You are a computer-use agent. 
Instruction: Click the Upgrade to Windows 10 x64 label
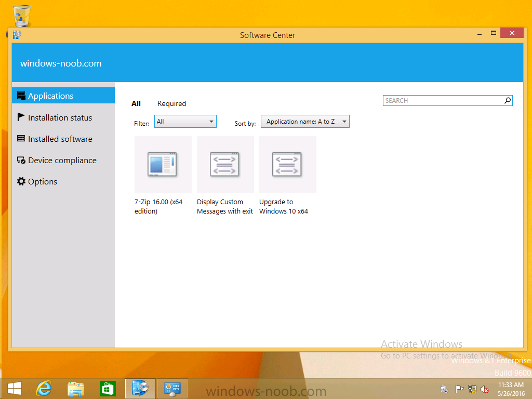pyautogui.click(x=284, y=206)
